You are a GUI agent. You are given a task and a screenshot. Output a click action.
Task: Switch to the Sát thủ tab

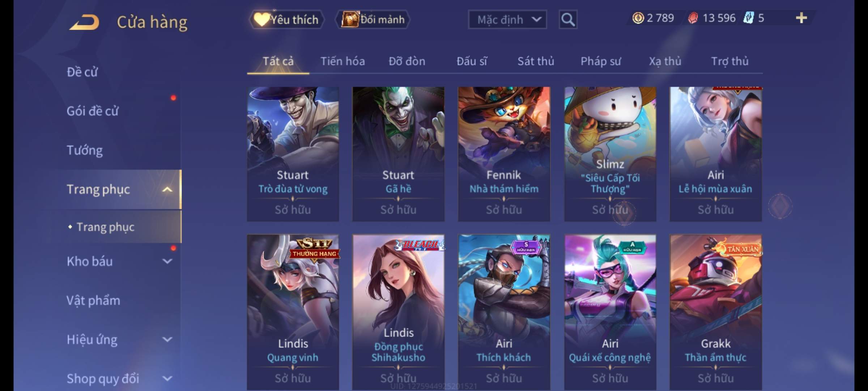tap(536, 61)
